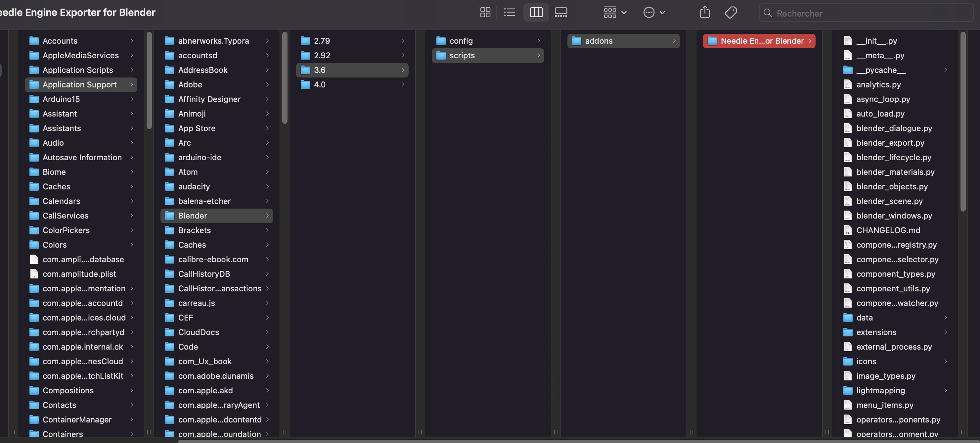The image size is (980, 443).
Task: Select the 3.6 version folder
Action: click(x=352, y=70)
